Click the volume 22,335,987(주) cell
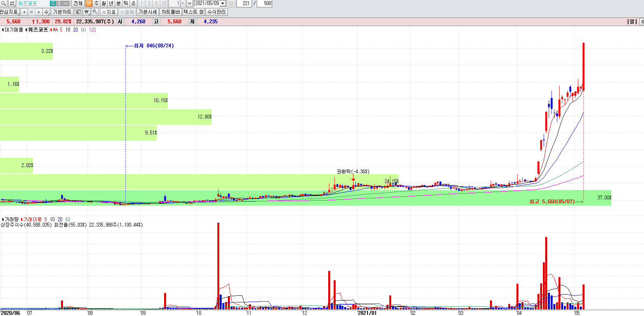This screenshot has width=644, height=316. click(x=95, y=22)
